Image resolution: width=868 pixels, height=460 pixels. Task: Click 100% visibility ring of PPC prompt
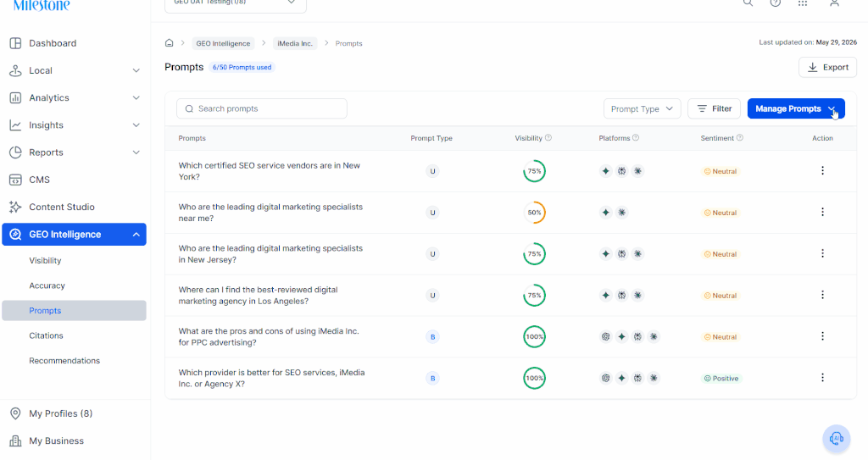[534, 336]
